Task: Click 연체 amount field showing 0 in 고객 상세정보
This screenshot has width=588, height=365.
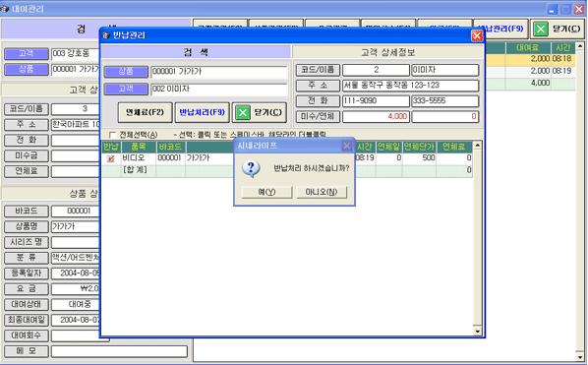Action: 445,117
